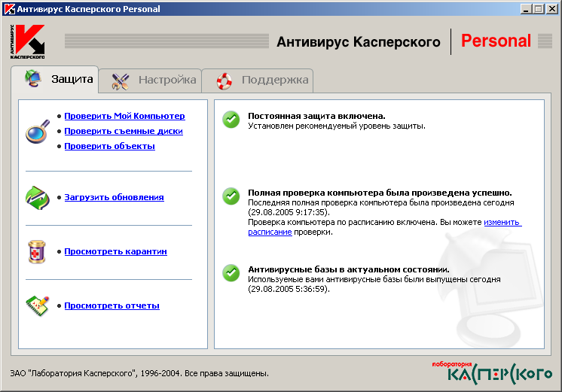The height and width of the screenshot is (392, 562).
Task: Minimize the Kaspersky window
Action: point(525,9)
